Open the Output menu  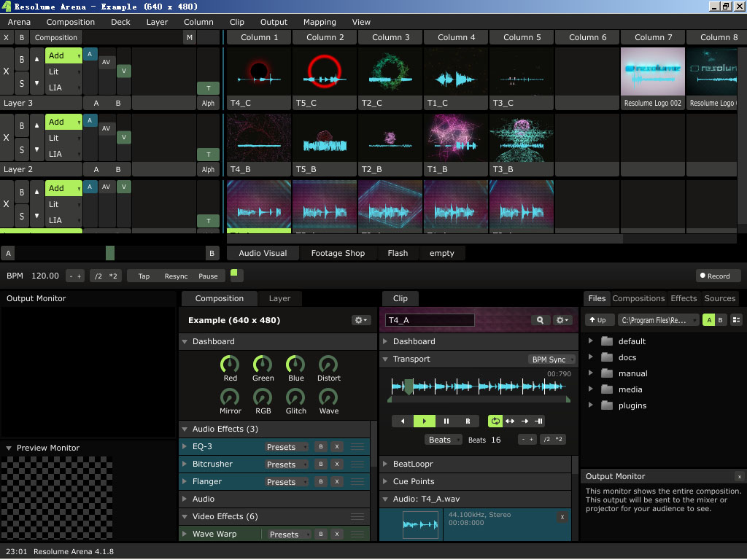pos(274,22)
